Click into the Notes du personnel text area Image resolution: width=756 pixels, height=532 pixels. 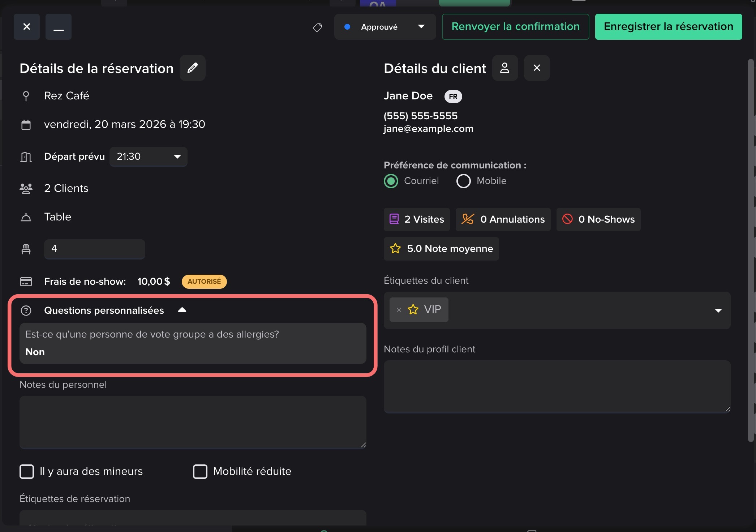pyautogui.click(x=193, y=422)
